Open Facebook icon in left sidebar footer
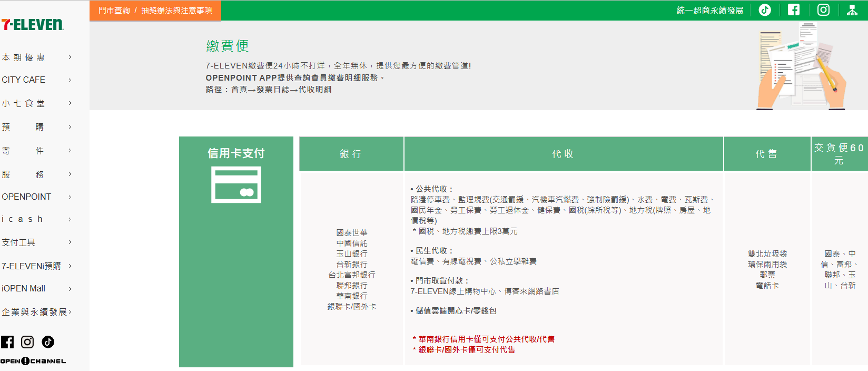 (7, 342)
